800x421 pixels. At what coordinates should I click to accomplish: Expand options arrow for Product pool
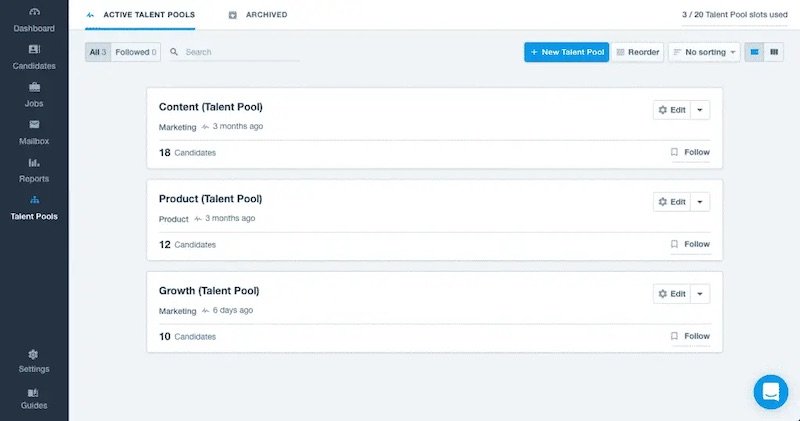(x=700, y=202)
